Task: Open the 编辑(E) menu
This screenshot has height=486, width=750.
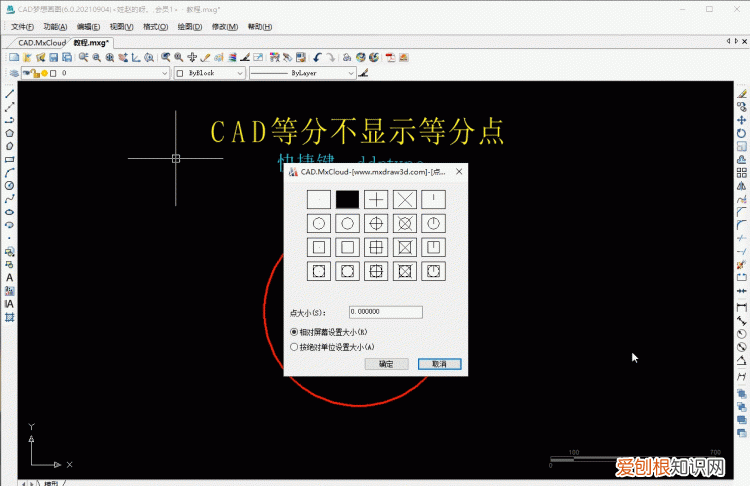Action: pyautogui.click(x=88, y=27)
